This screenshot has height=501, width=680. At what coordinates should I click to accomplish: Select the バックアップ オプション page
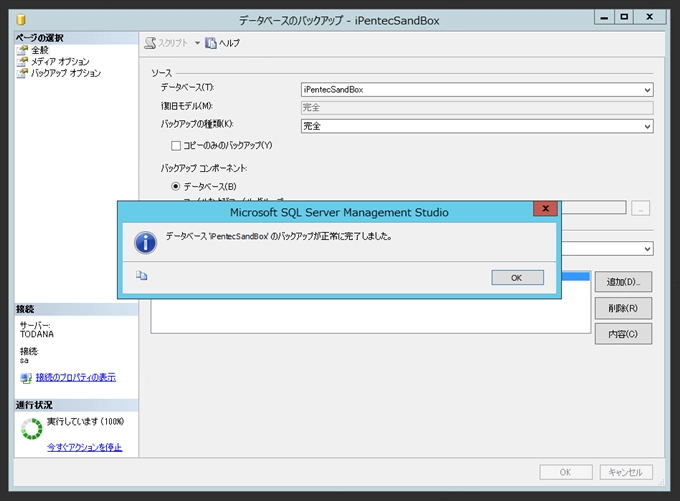(x=65, y=73)
